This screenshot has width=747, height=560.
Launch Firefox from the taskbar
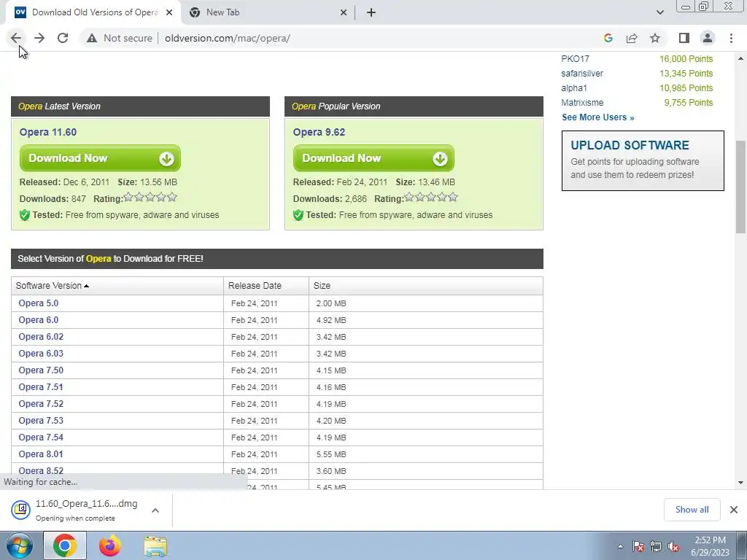pos(110,545)
